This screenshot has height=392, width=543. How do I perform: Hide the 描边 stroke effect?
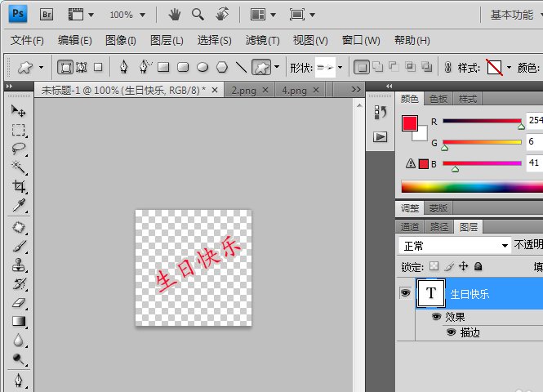[x=451, y=332]
